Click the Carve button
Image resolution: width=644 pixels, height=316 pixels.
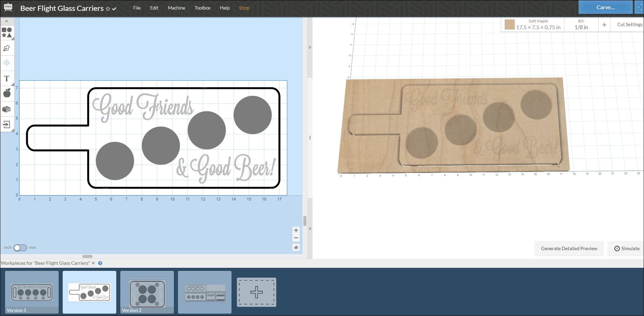pos(605,7)
